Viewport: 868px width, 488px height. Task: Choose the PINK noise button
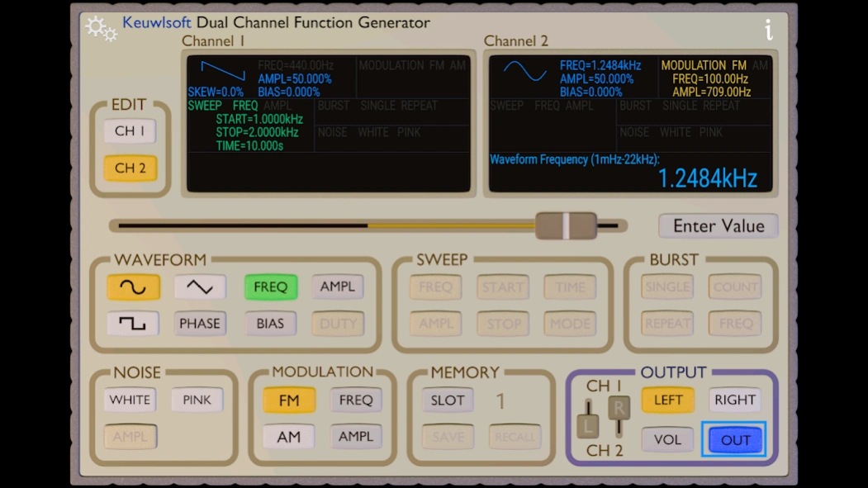[197, 400]
